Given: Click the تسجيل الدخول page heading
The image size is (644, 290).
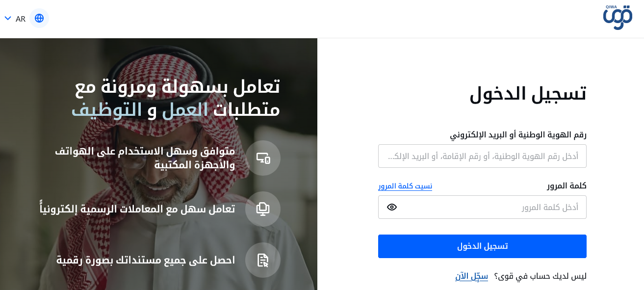Looking at the screenshot, I should coord(528,93).
